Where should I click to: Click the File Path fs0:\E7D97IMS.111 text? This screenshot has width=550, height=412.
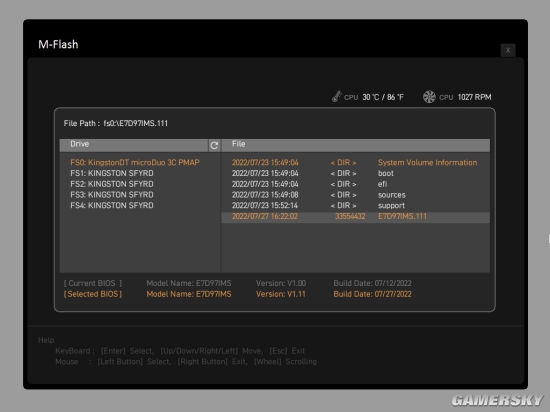click(x=116, y=123)
